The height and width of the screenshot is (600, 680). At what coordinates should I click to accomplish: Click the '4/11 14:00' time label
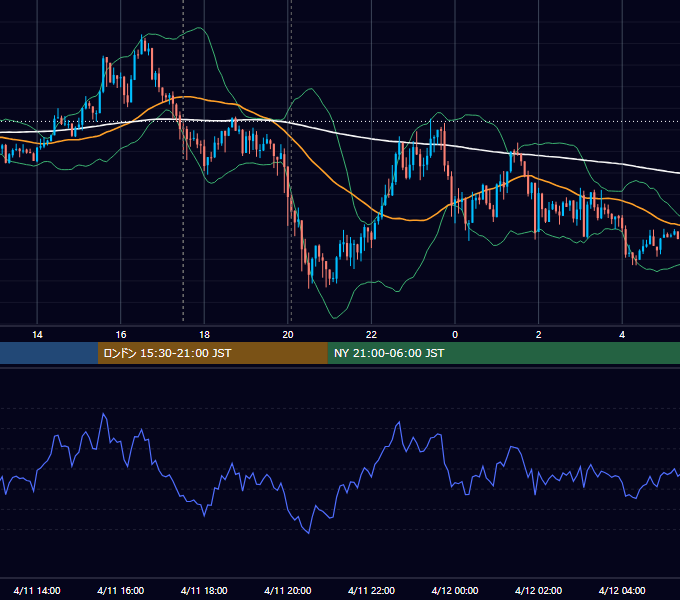pyautogui.click(x=37, y=590)
